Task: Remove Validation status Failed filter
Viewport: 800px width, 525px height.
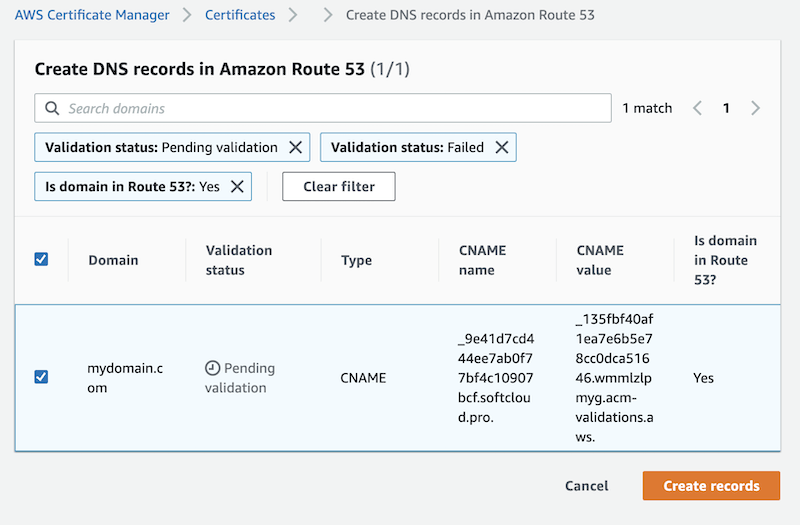Action: (502, 147)
